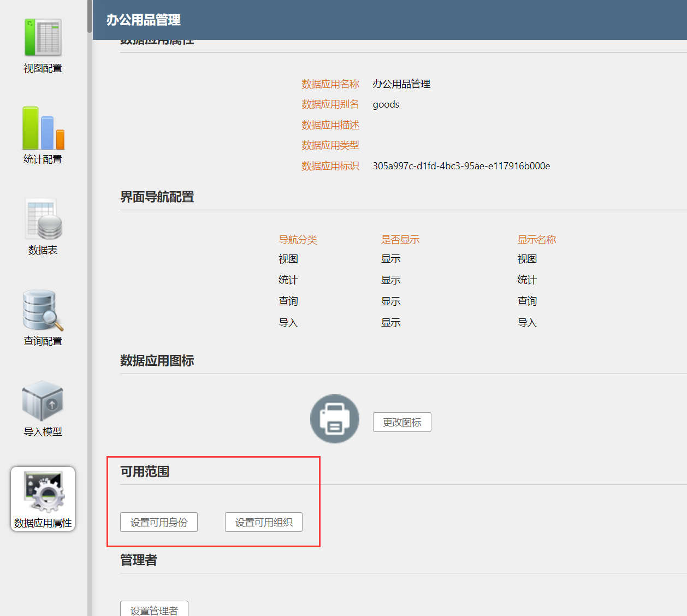The height and width of the screenshot is (616, 687).
Task: Click 显示 in the 视图 row
Action: [x=391, y=259]
